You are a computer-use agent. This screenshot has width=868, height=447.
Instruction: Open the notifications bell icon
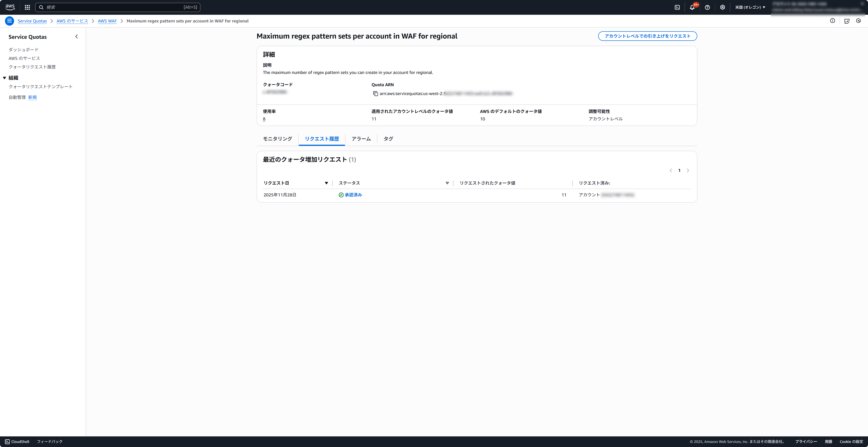coord(692,7)
